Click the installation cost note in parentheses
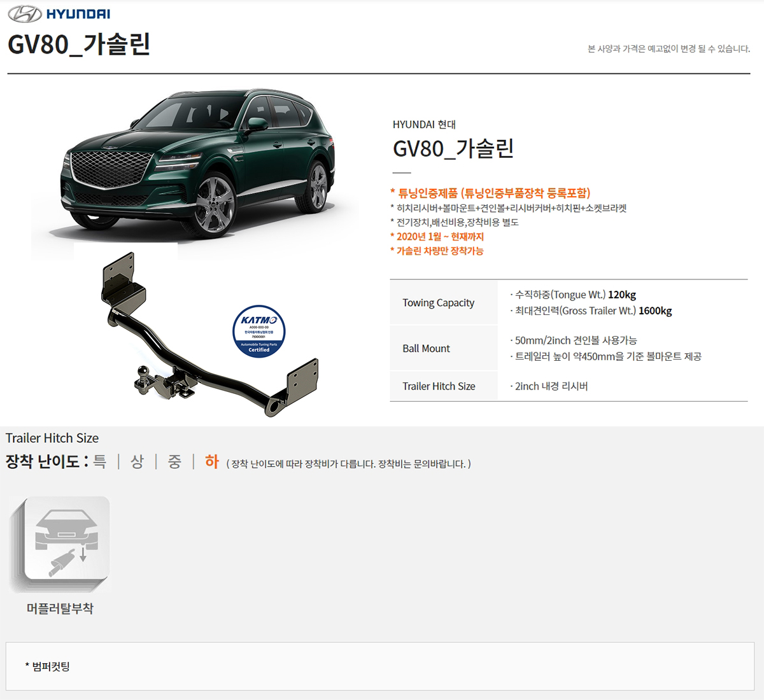This screenshot has width=764, height=700. tap(349, 464)
